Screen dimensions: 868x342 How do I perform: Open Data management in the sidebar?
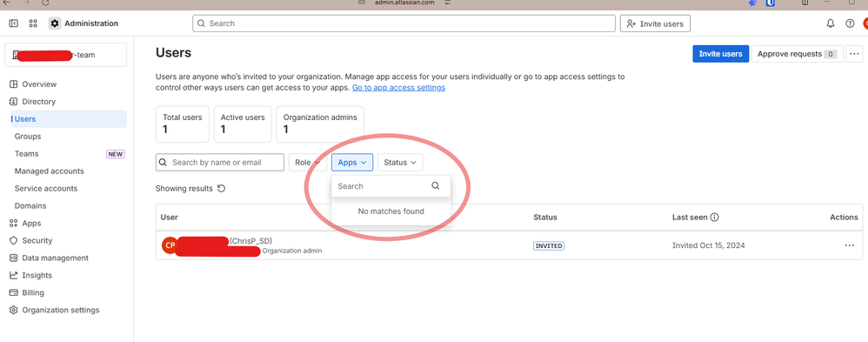coord(56,258)
